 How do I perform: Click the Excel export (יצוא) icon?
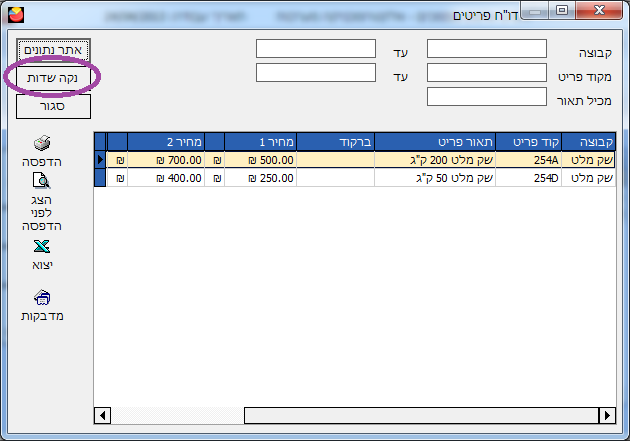point(41,248)
